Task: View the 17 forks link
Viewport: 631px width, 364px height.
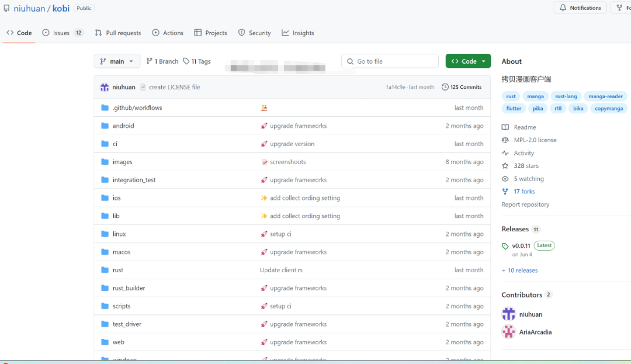Action: [x=518, y=192]
